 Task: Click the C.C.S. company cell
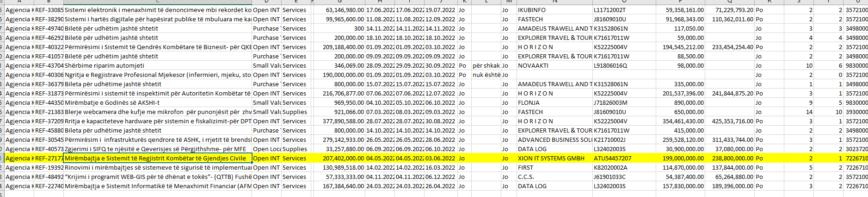tap(527, 177)
